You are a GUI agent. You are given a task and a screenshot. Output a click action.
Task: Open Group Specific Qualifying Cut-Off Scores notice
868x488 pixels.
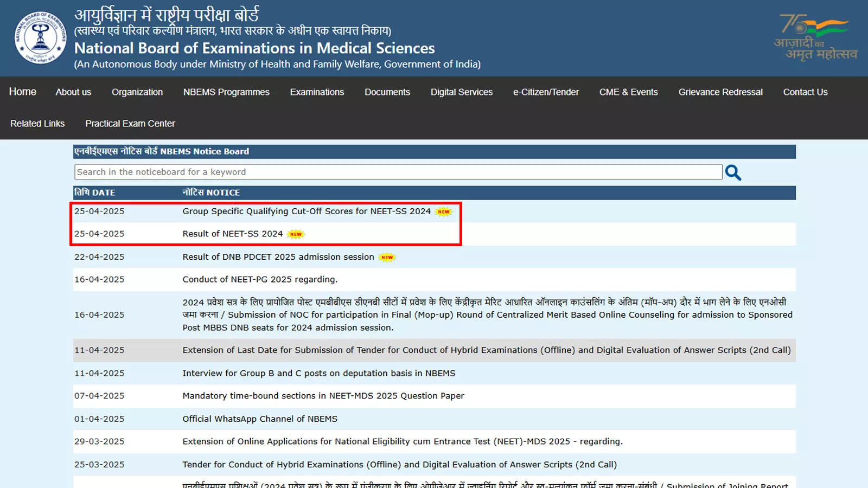click(307, 211)
